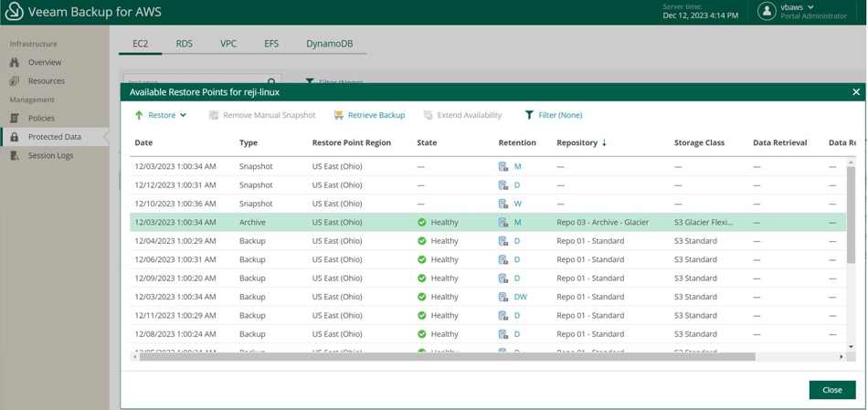
Task: Click the Remove Manual Snapshot button
Action: tap(262, 115)
